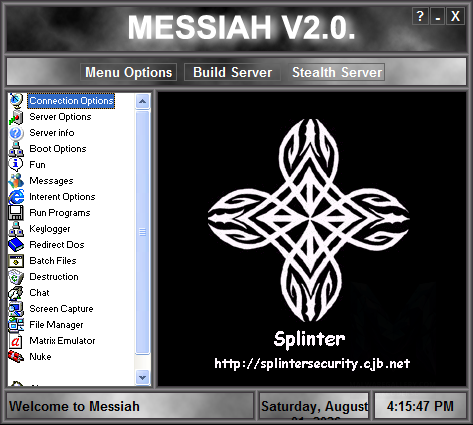
Task: Click the Redirect Dos book icon
Action: (x=16, y=245)
